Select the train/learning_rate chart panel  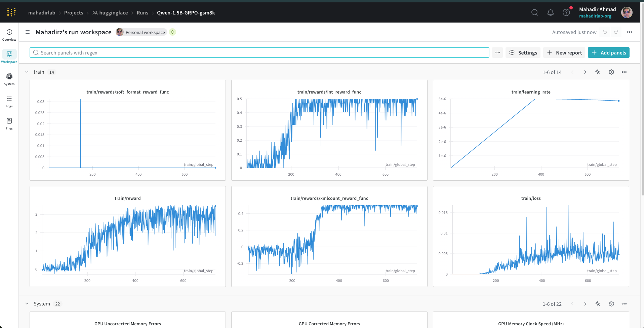tap(531, 130)
